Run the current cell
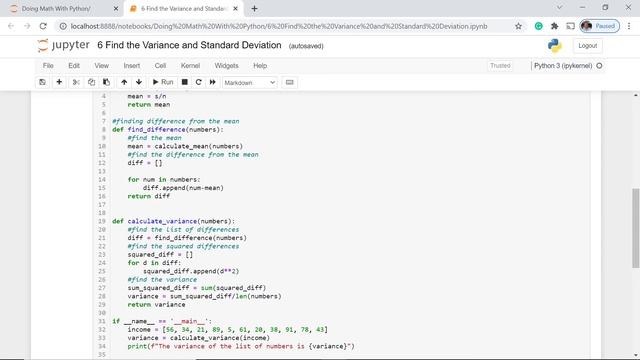This screenshot has height=360, width=640. 163,82
